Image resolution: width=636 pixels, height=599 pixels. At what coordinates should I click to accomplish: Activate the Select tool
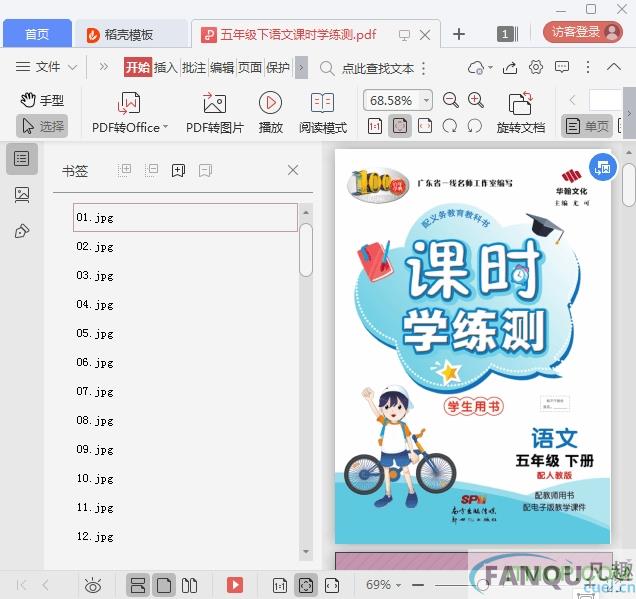coord(42,126)
